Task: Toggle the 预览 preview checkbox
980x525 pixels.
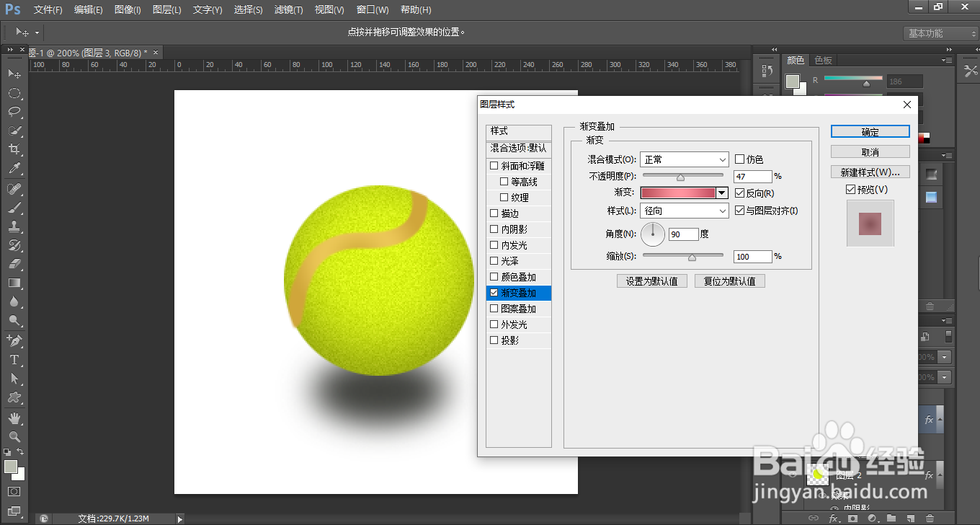Action: click(851, 190)
